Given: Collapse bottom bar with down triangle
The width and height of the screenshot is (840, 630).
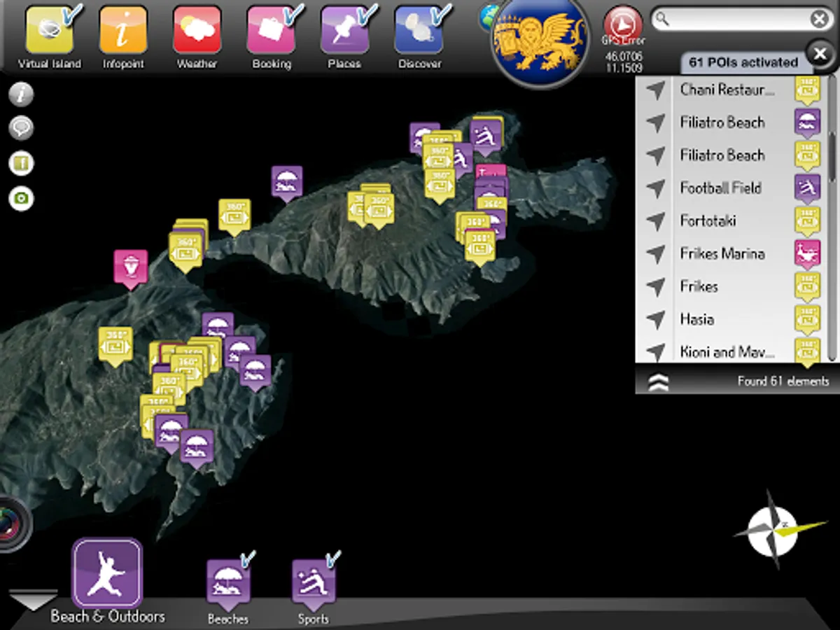Looking at the screenshot, I should (33, 601).
